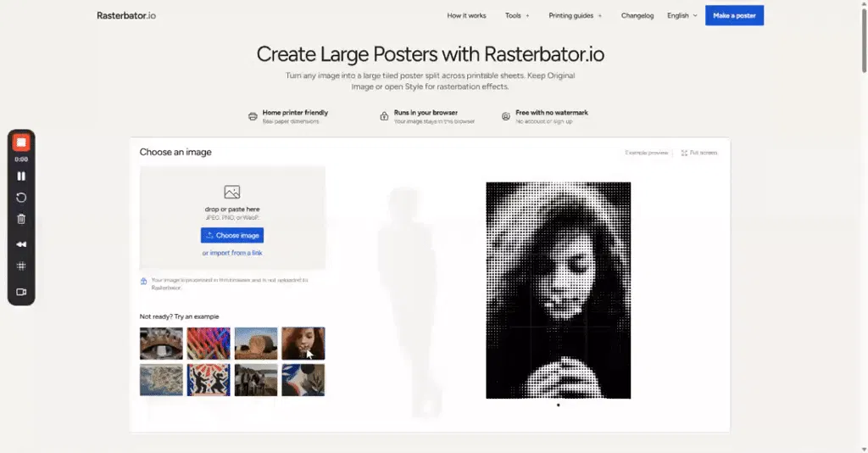This screenshot has height=453, width=868.
Task: Click the or import from a link option
Action: (232, 253)
